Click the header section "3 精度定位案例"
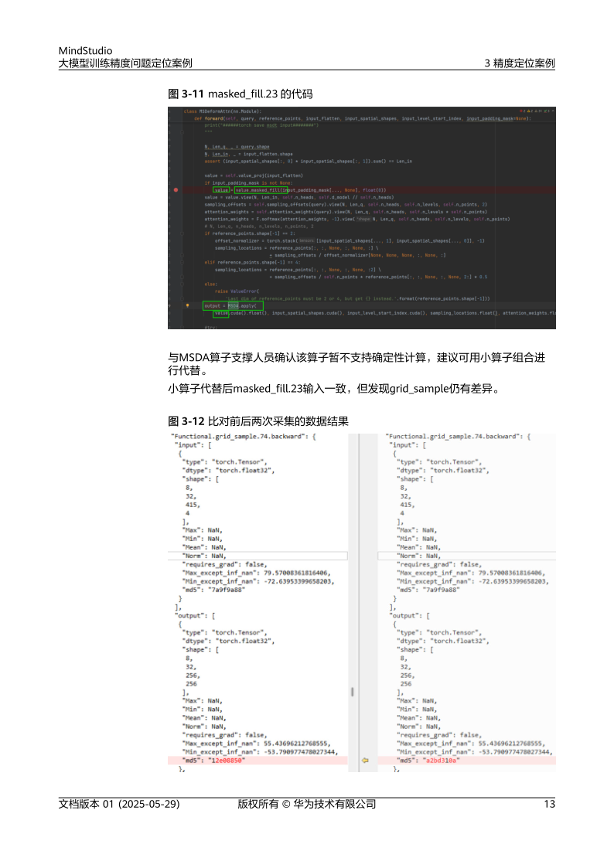The width and height of the screenshot is (614, 868). (x=520, y=63)
